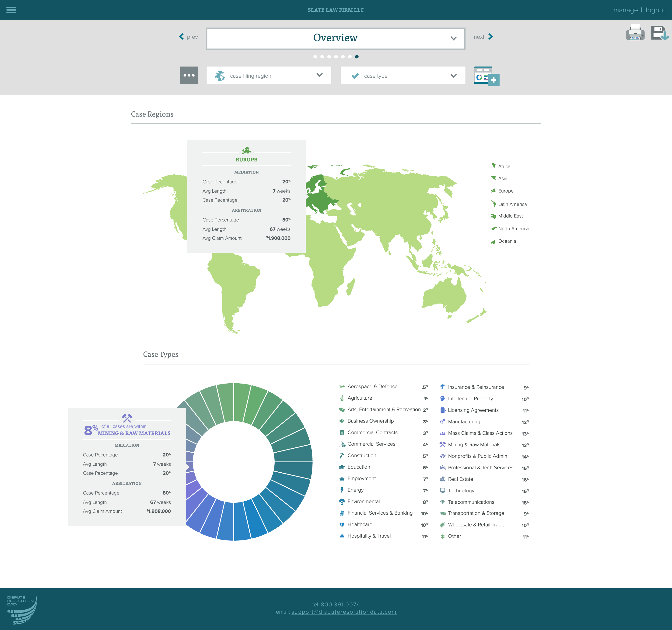Open the hamburger menu

11,10
